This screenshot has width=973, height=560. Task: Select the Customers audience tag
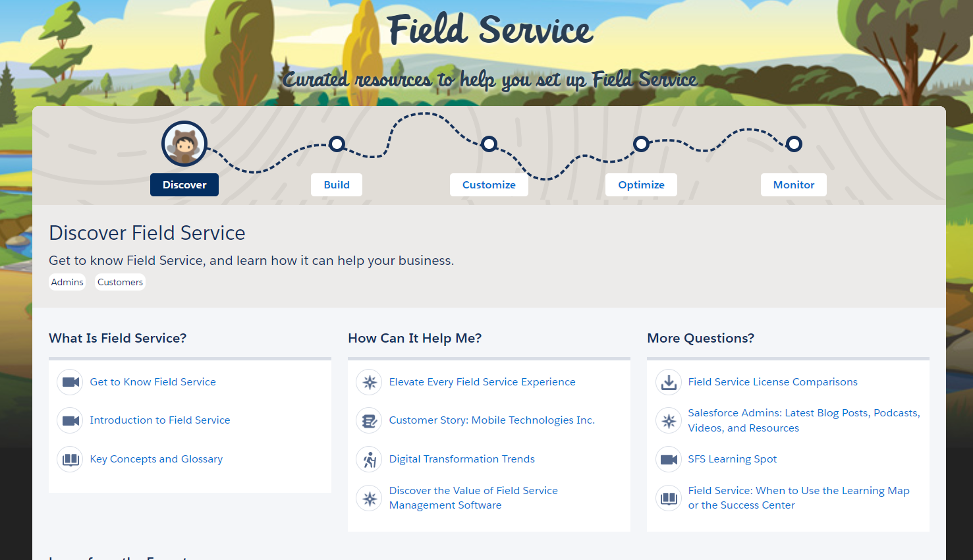[120, 282]
